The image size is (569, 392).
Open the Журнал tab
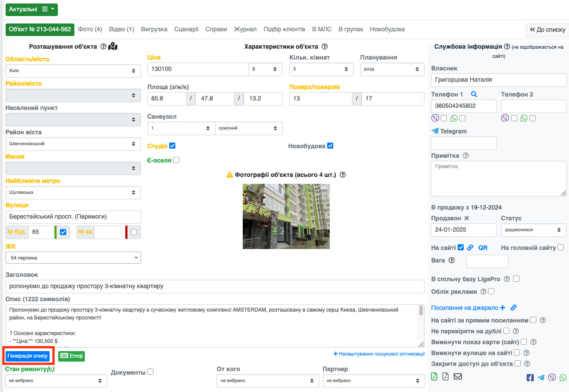[245, 29]
